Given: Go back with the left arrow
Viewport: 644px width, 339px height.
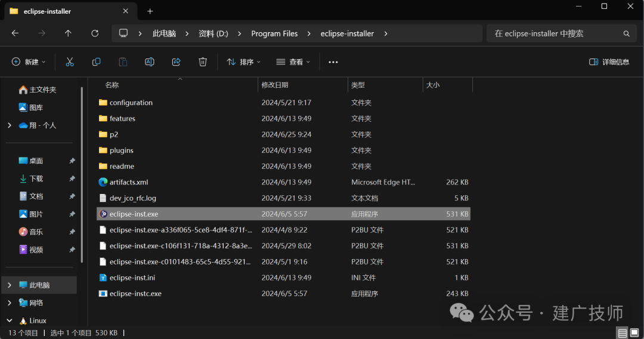Looking at the screenshot, I should tap(15, 33).
